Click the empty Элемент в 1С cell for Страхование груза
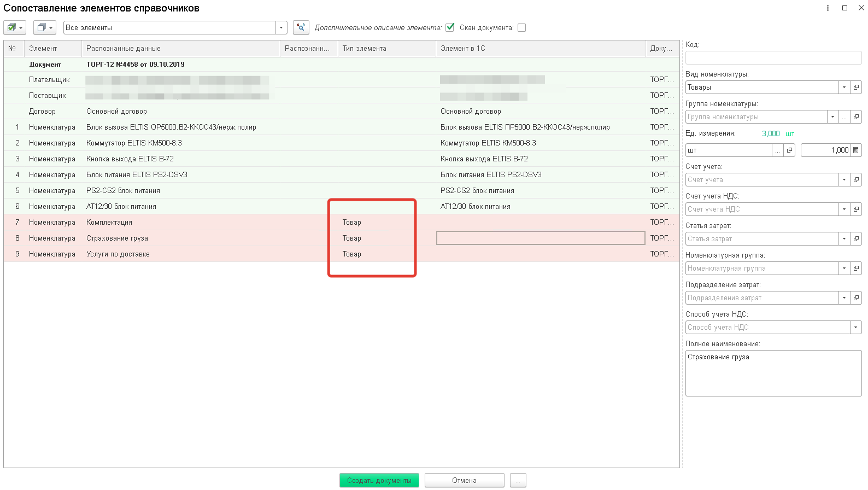This screenshot has height=490, width=868. click(x=541, y=238)
